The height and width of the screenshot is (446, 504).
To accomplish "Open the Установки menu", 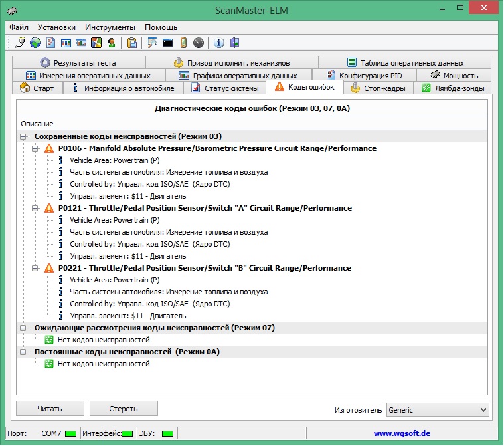I will coord(56,27).
